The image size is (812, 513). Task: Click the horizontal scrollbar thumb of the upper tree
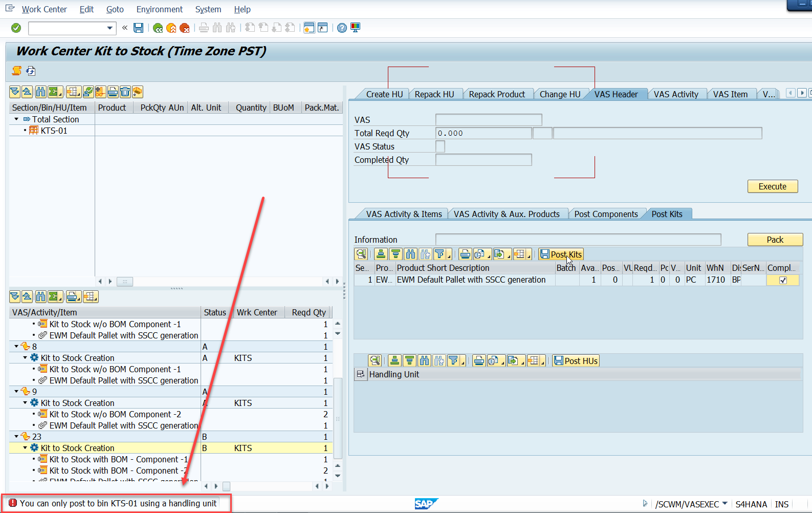[125, 282]
